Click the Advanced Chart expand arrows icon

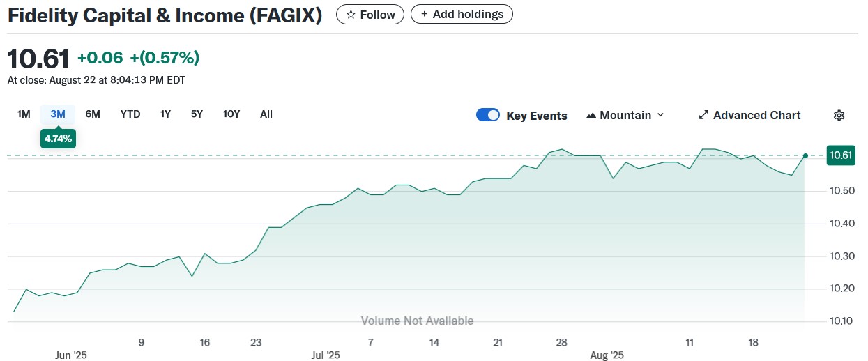click(x=703, y=116)
